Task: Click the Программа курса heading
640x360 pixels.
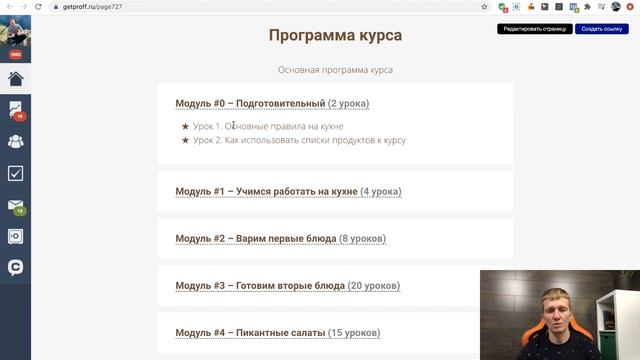Action: (x=336, y=35)
